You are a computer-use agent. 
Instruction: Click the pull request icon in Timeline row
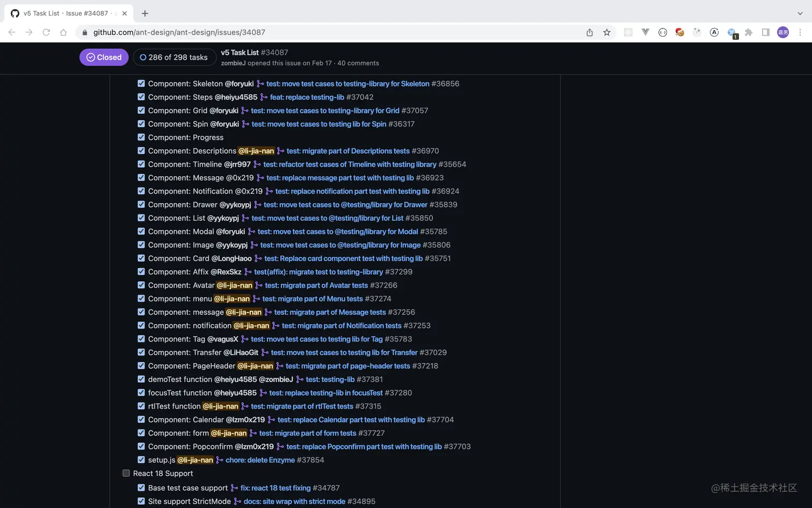(257, 164)
